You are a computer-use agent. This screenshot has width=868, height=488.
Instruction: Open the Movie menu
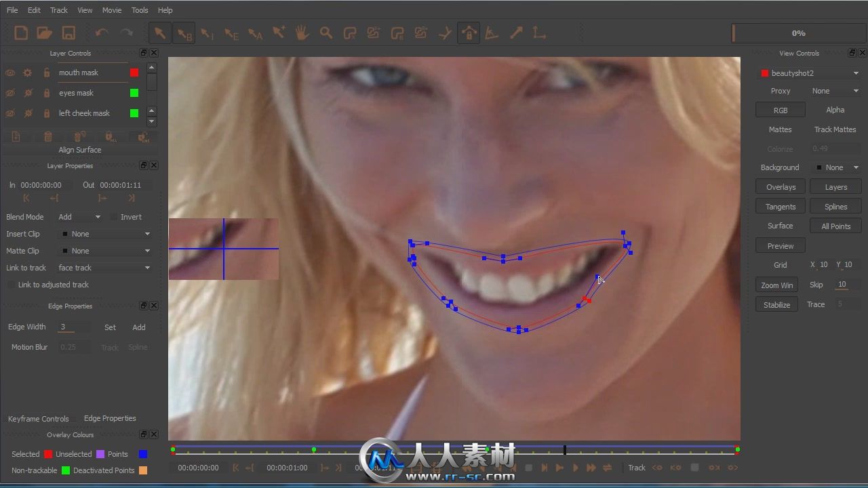click(112, 10)
